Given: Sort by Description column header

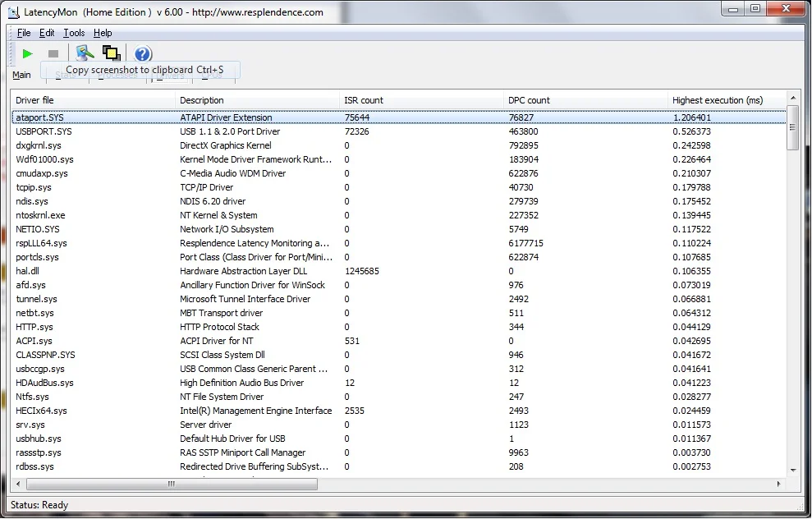Looking at the screenshot, I should point(257,100).
